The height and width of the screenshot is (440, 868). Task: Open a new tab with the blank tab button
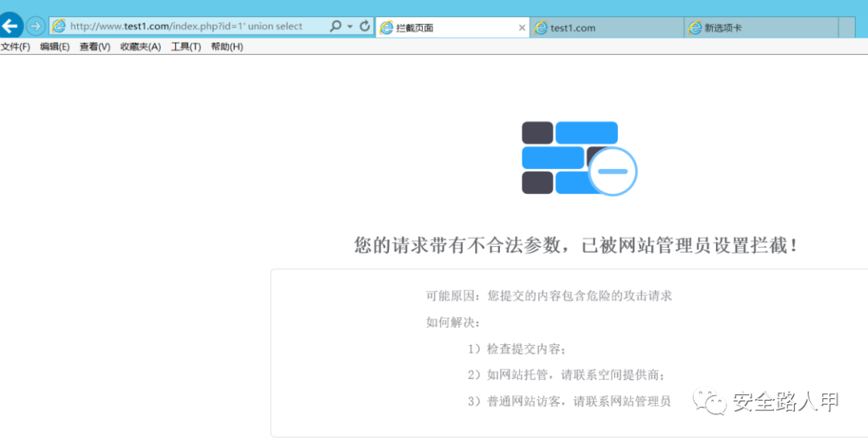pyautogui.click(x=847, y=27)
